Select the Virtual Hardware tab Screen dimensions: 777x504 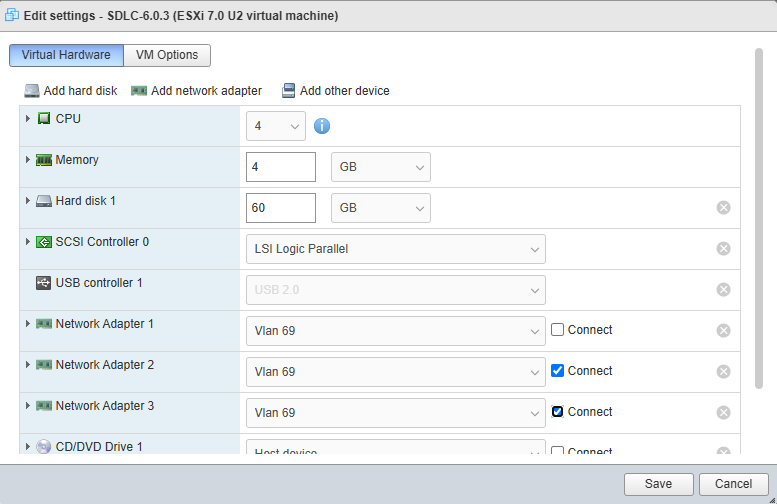(x=66, y=56)
